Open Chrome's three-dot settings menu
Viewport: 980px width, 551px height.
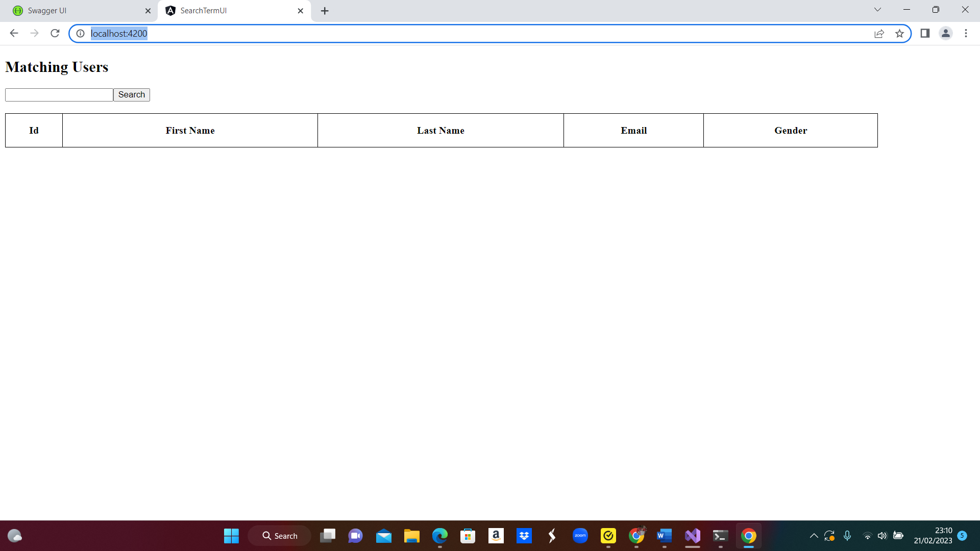click(966, 33)
